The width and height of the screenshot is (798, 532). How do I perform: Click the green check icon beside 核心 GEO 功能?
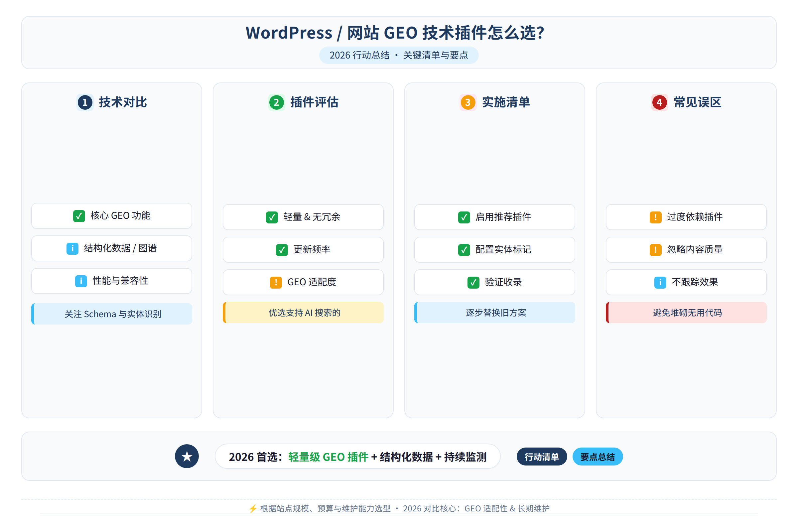(x=79, y=216)
